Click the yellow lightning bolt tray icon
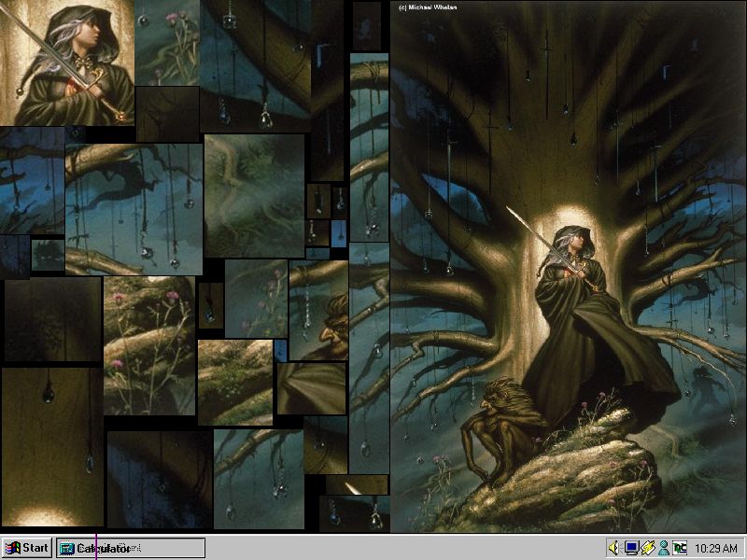Screen dimensions: 747x560 pos(648,548)
